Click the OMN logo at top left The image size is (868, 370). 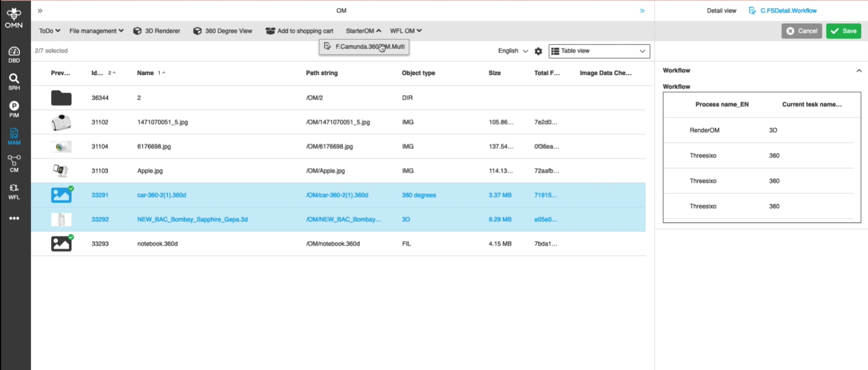point(14,18)
